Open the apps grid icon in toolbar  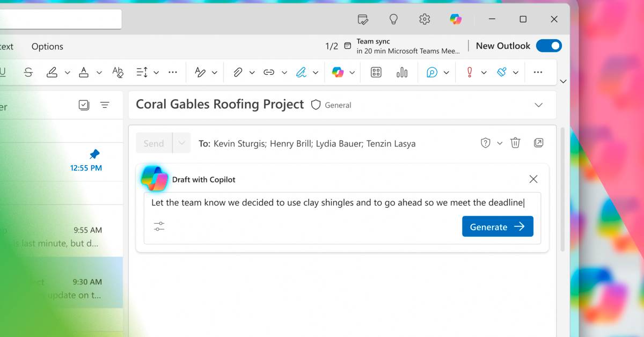tap(376, 72)
